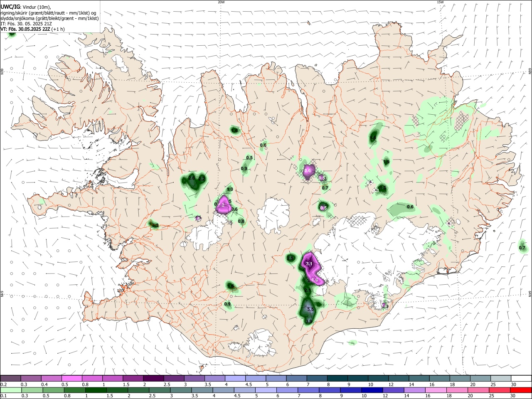The image size is (532, 399).
Task: Click the 1.0 value on the map
Action: pyautogui.click(x=230, y=190)
